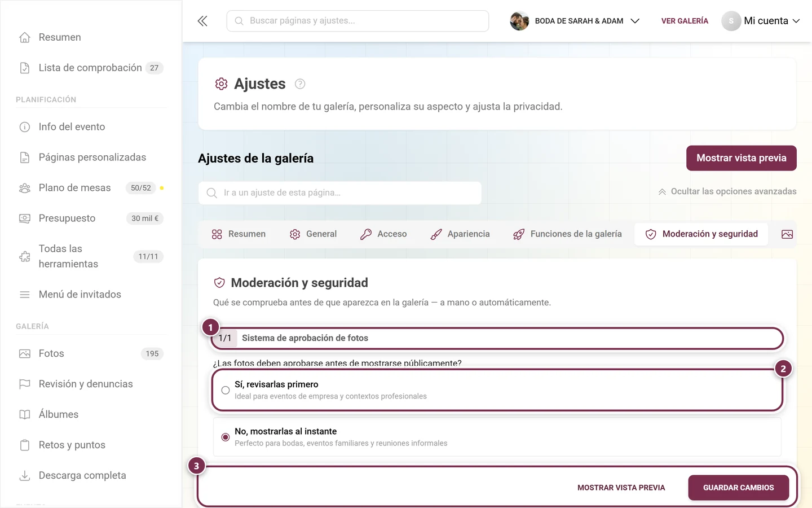The width and height of the screenshot is (812, 508).
Task: Open the Apariencia settings tab
Action: click(x=460, y=234)
